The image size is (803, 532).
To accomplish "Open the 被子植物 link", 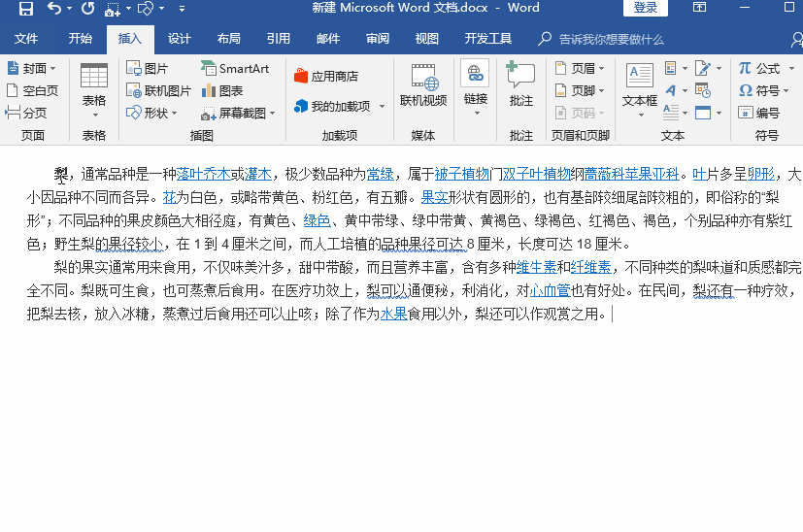I will tap(462, 174).
